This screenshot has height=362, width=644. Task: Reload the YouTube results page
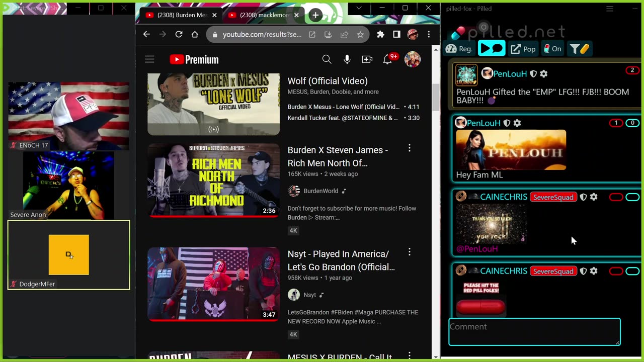point(179,34)
